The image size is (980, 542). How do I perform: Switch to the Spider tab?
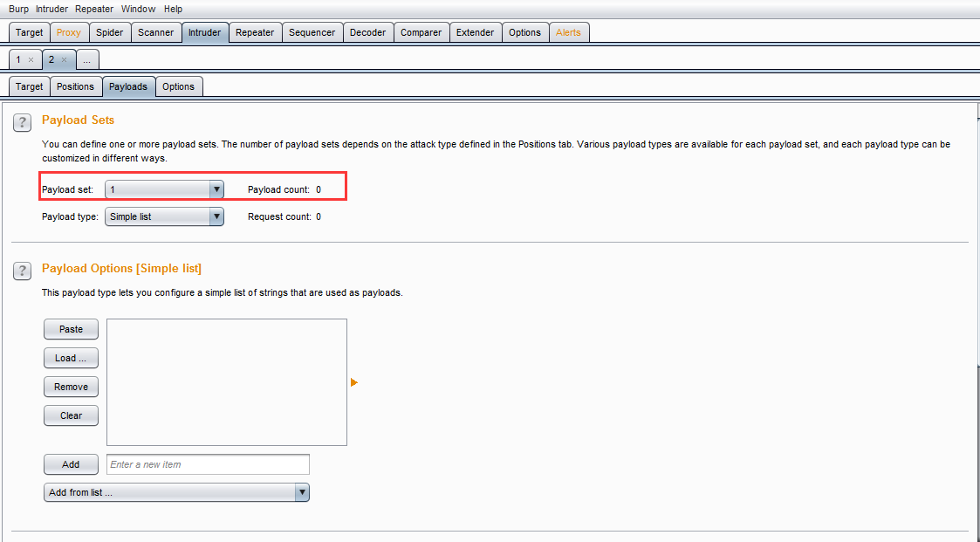pyautogui.click(x=109, y=32)
